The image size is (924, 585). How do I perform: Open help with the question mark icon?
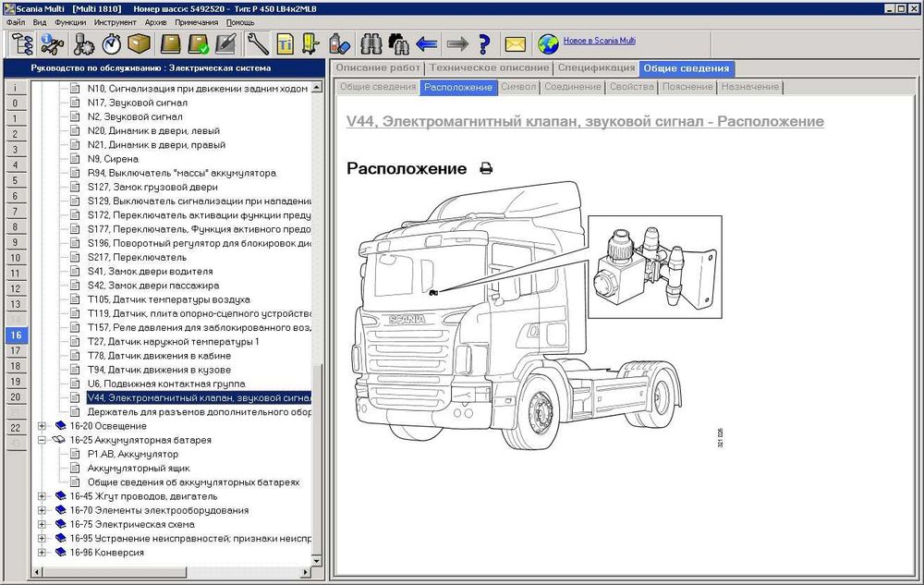click(x=483, y=43)
